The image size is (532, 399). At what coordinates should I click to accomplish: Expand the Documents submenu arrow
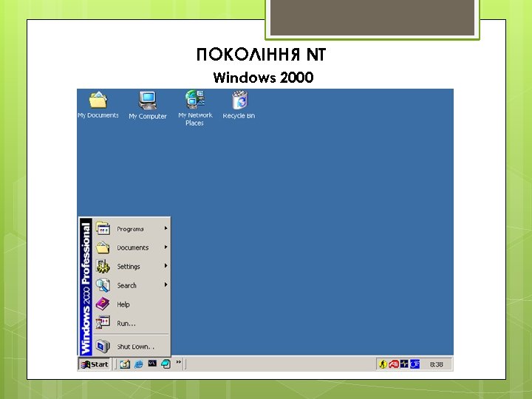(166, 248)
